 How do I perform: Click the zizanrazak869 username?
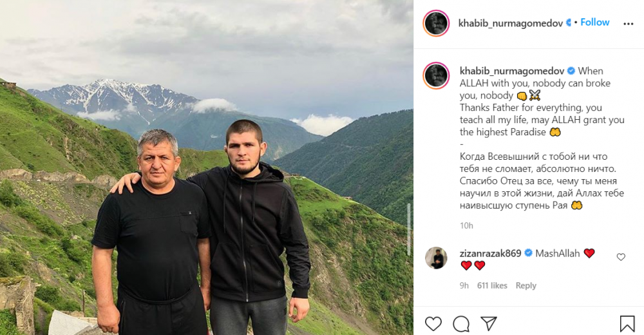[x=490, y=253]
